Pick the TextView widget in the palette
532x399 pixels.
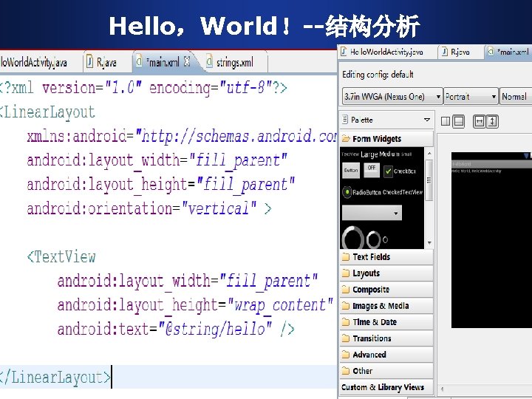350,154
